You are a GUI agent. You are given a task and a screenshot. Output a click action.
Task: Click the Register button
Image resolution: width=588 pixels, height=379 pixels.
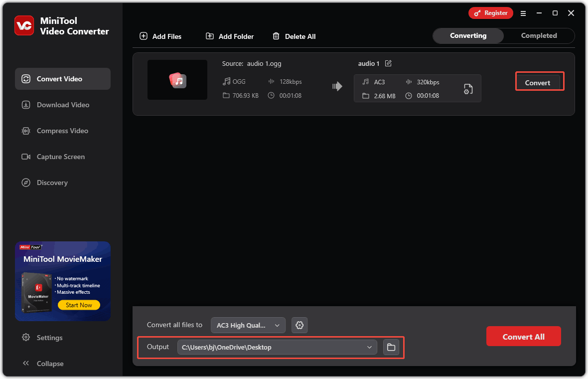[490, 13]
